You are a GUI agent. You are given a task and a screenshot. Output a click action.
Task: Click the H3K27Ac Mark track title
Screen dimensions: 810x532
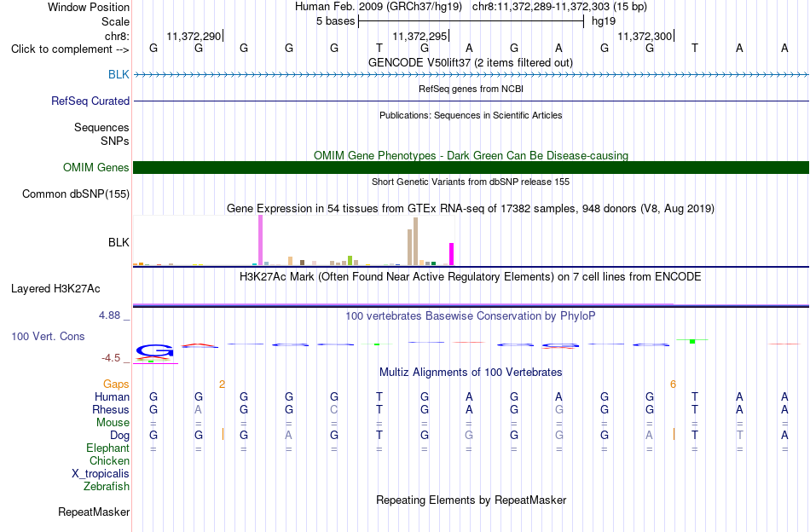471,277
